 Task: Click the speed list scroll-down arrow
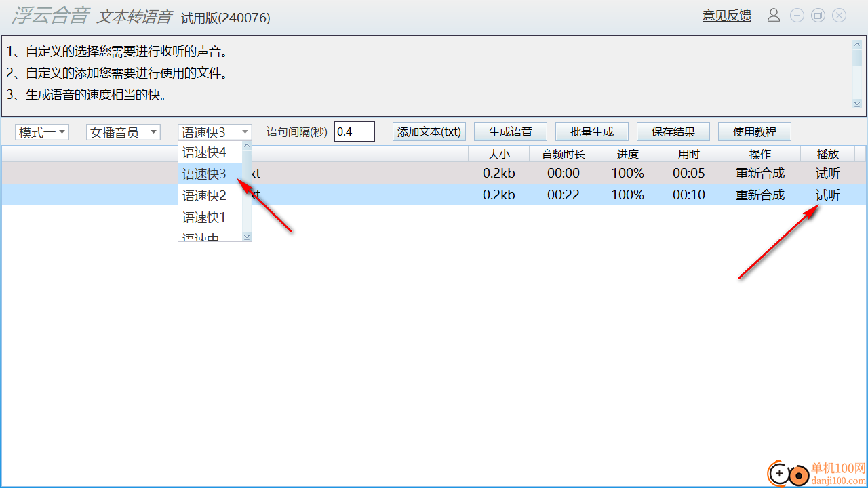[x=247, y=237]
